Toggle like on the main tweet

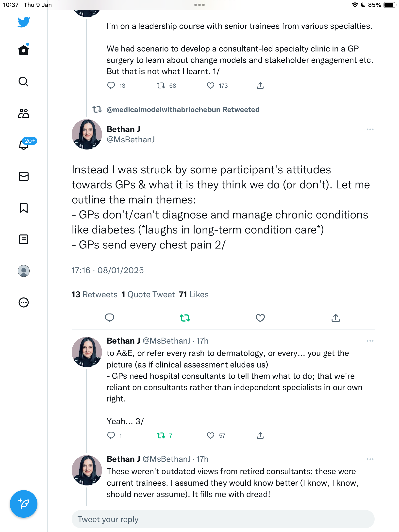260,318
